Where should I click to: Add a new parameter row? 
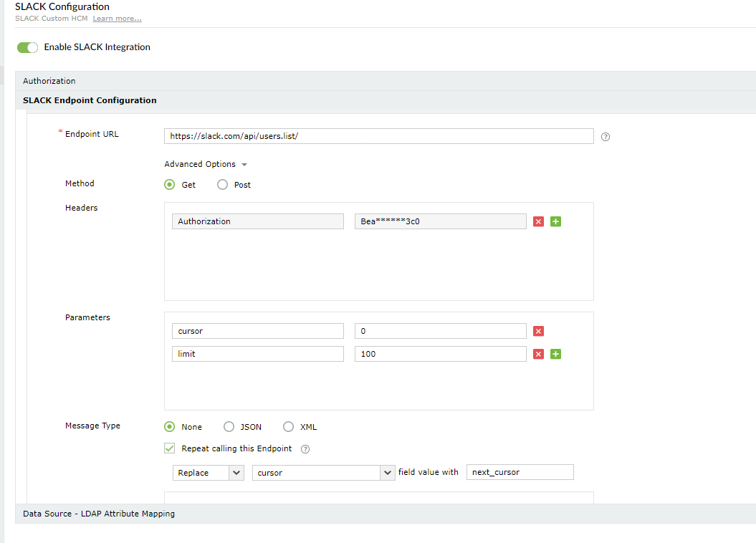[555, 354]
